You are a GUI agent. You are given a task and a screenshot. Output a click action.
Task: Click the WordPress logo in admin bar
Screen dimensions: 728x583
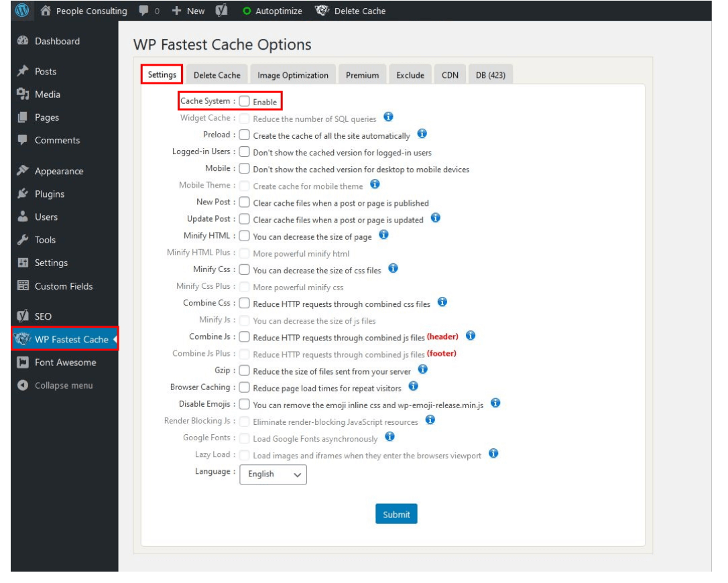(x=22, y=10)
